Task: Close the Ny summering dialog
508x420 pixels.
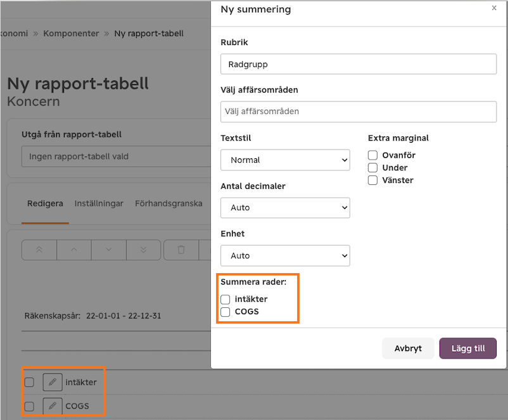Action: (x=494, y=8)
